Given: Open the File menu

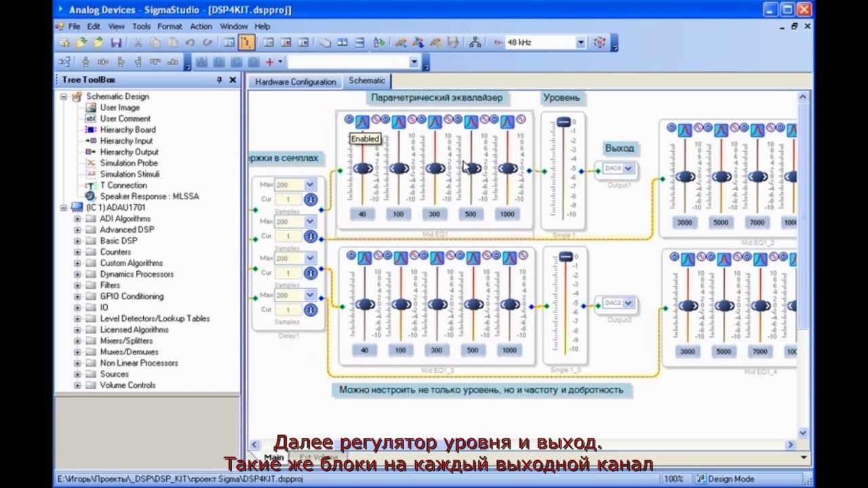Looking at the screenshot, I should (74, 26).
